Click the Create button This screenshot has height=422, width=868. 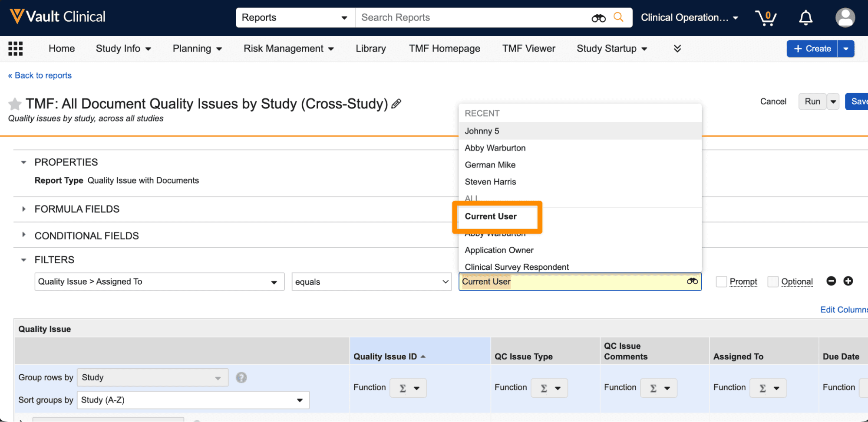(812, 49)
